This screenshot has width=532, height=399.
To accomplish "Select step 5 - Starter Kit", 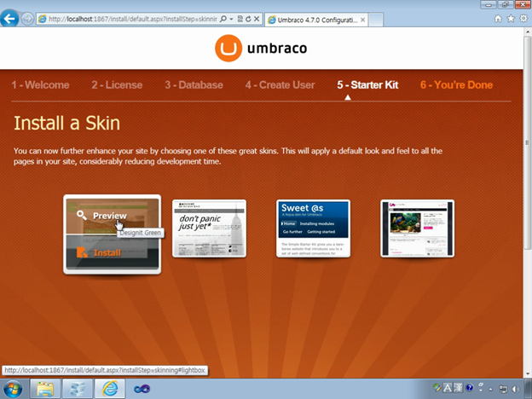I will (367, 84).
